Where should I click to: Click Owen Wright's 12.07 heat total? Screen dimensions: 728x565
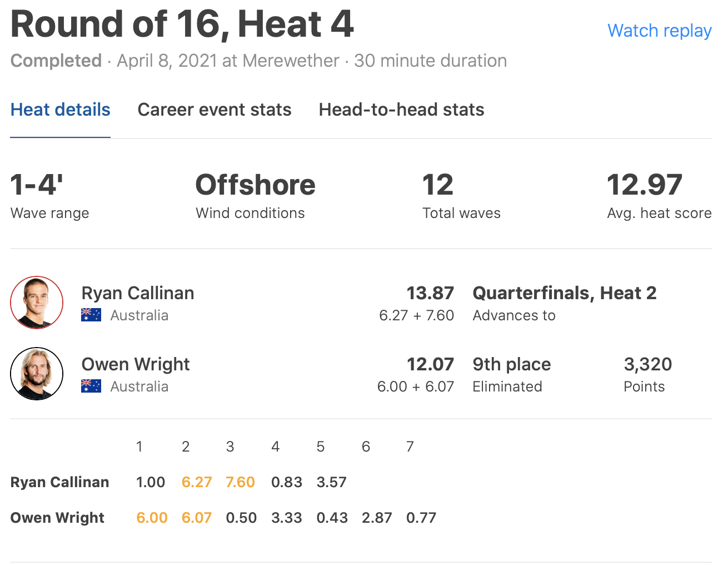pos(430,364)
